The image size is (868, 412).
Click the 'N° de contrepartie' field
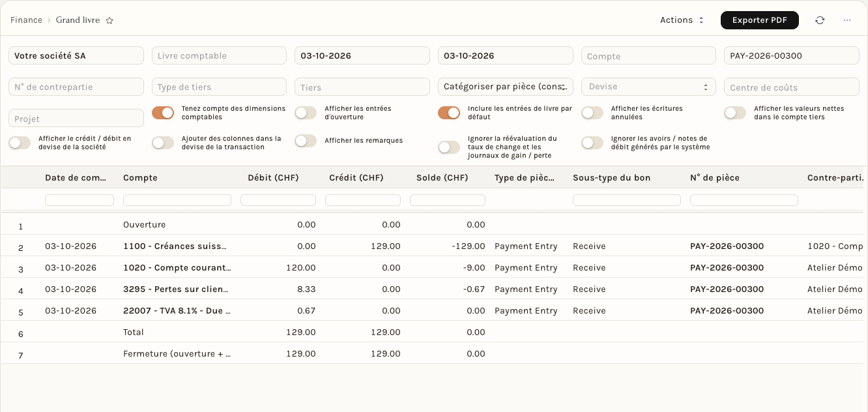(76, 87)
